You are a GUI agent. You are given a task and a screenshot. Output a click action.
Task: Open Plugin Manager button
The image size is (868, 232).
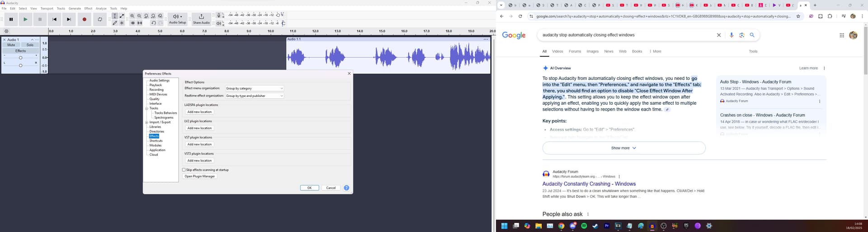(x=200, y=176)
